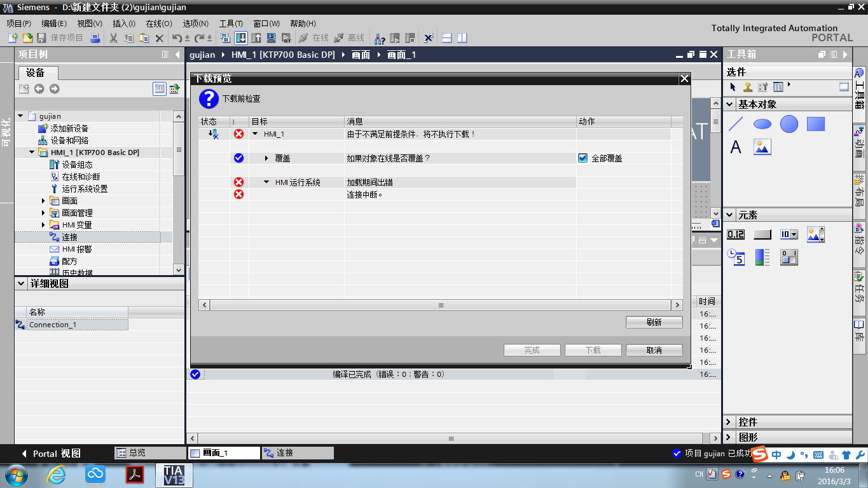Image resolution: width=868 pixels, height=488 pixels.
Task: Select the Circle tool in basic objects
Action: click(789, 124)
